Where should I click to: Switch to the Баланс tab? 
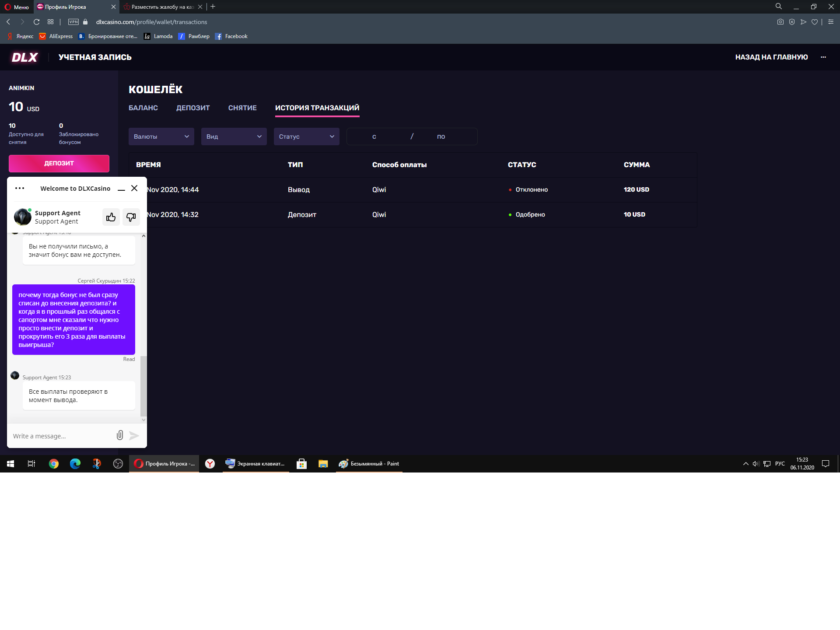(143, 108)
